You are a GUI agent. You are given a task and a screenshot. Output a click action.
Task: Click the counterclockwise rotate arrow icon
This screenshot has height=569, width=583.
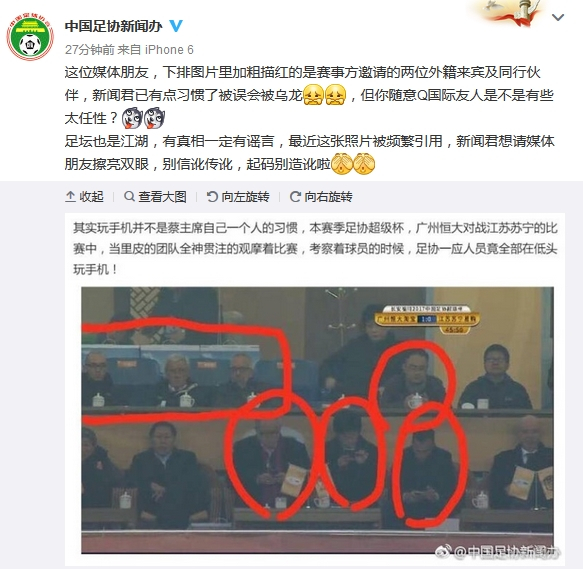[212, 196]
